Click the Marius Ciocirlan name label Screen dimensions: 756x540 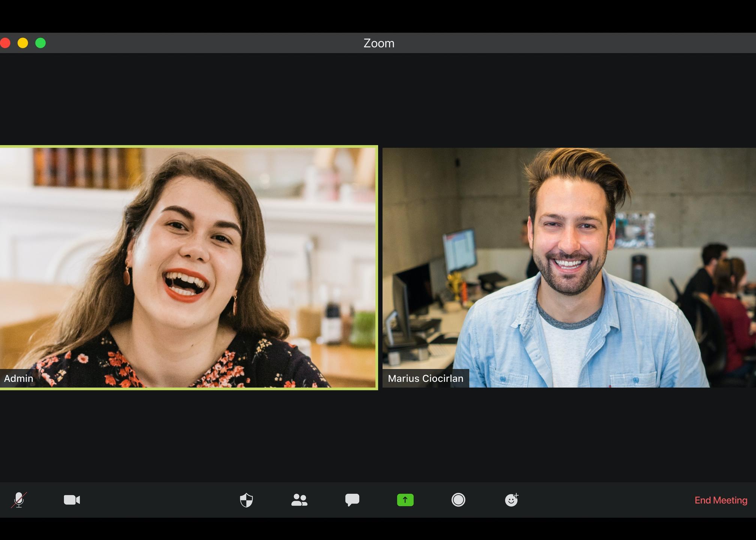pos(425,378)
